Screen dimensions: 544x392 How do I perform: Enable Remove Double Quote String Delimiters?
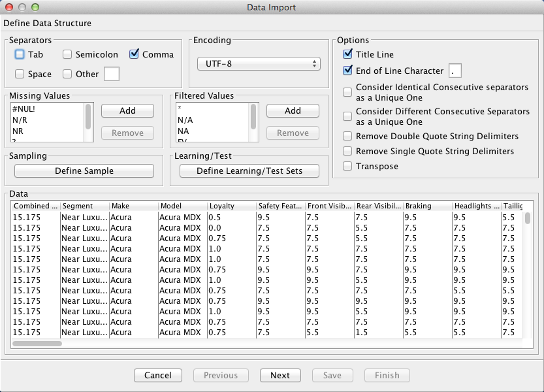pos(347,137)
